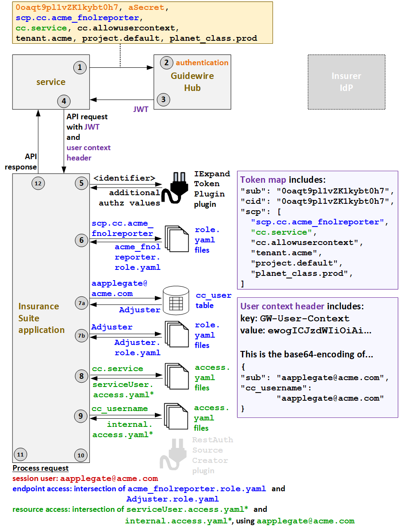Click the step 12 circle

click(x=38, y=183)
